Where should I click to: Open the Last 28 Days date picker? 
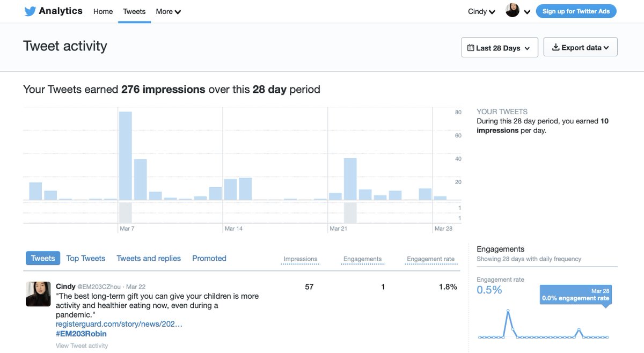pyautogui.click(x=500, y=48)
